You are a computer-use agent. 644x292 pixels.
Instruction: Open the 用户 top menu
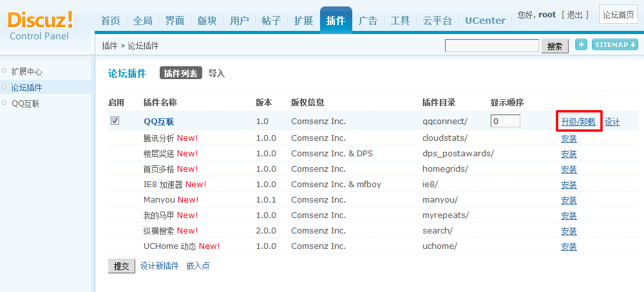[239, 21]
